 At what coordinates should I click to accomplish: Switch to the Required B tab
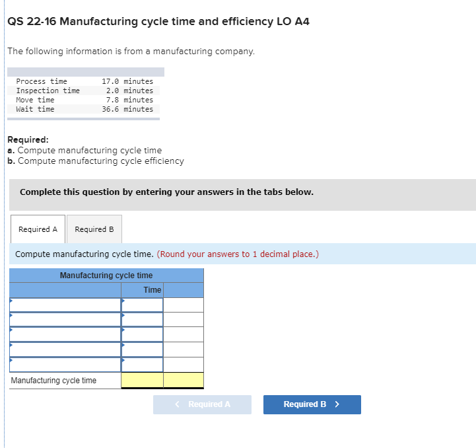[x=94, y=229]
